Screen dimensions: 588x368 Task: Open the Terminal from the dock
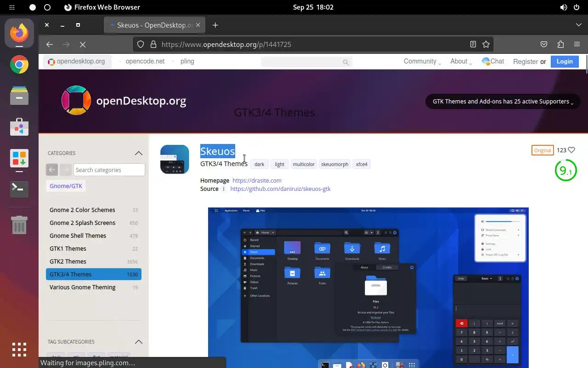point(19,189)
